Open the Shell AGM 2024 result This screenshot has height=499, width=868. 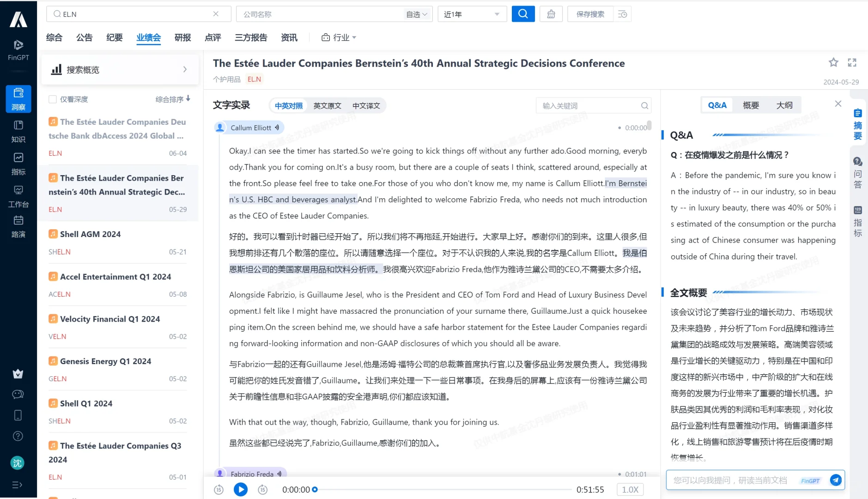point(117,242)
